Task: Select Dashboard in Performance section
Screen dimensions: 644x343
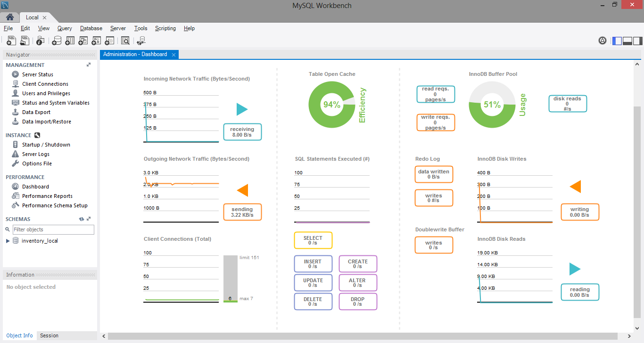Action: click(35, 187)
